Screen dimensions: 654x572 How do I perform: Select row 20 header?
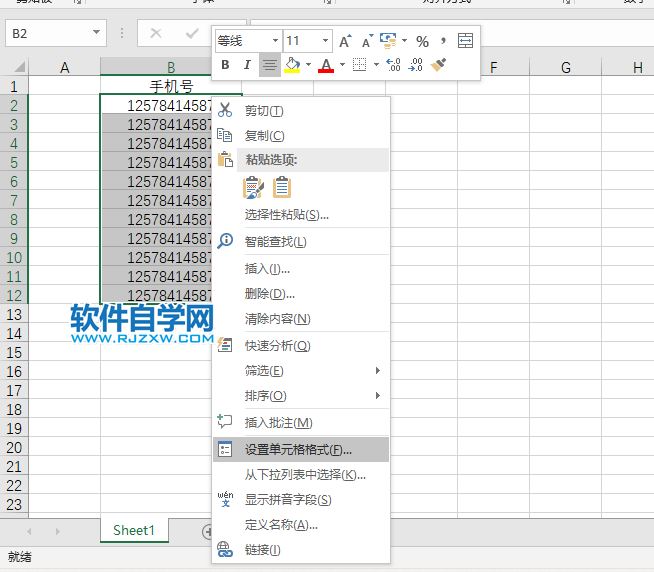click(14, 447)
